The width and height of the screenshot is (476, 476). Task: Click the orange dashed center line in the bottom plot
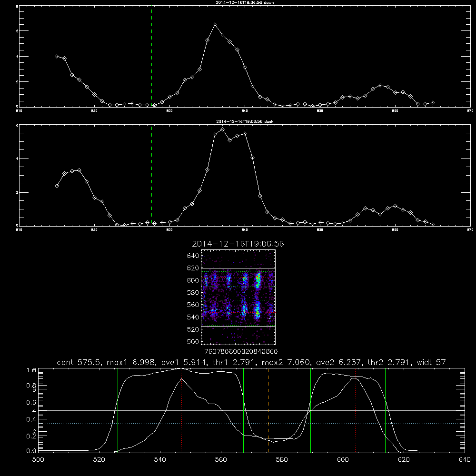[x=268, y=410]
